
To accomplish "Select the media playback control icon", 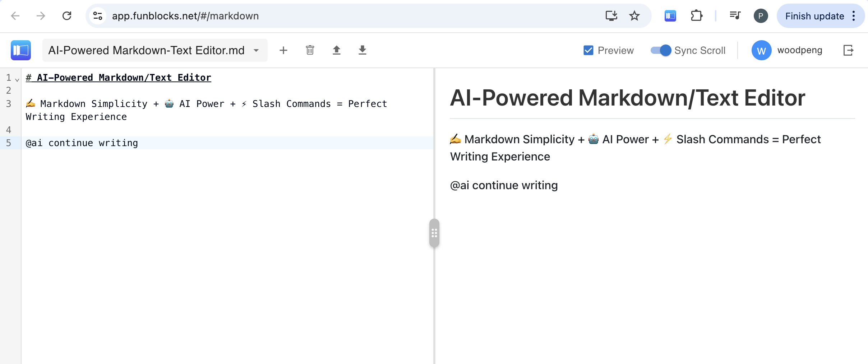I will pyautogui.click(x=735, y=16).
